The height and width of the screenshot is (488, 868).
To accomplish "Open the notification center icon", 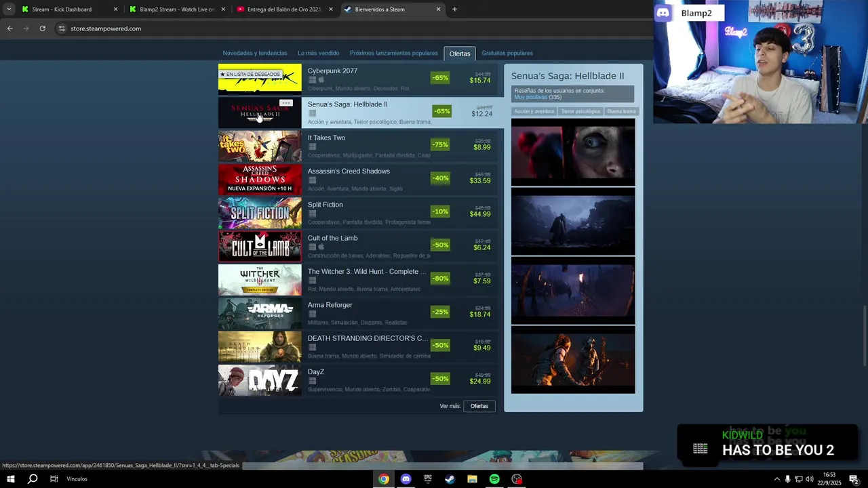I will (x=854, y=479).
